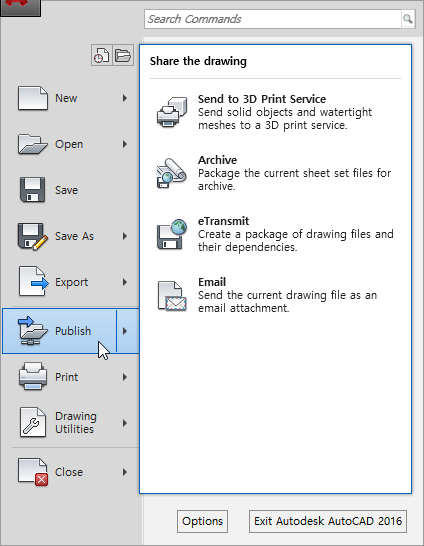Show Recent Documents icon button
The image size is (424, 546).
click(x=101, y=55)
